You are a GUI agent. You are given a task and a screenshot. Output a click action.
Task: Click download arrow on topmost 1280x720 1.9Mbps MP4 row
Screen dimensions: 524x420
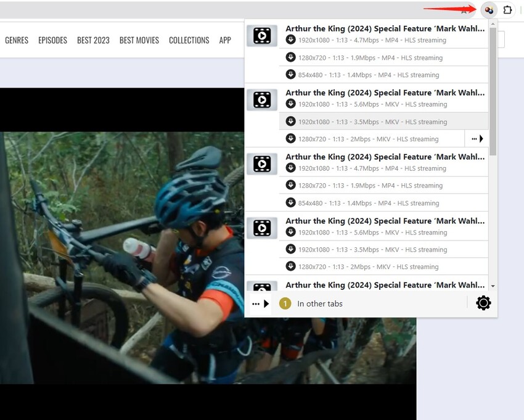click(291, 57)
